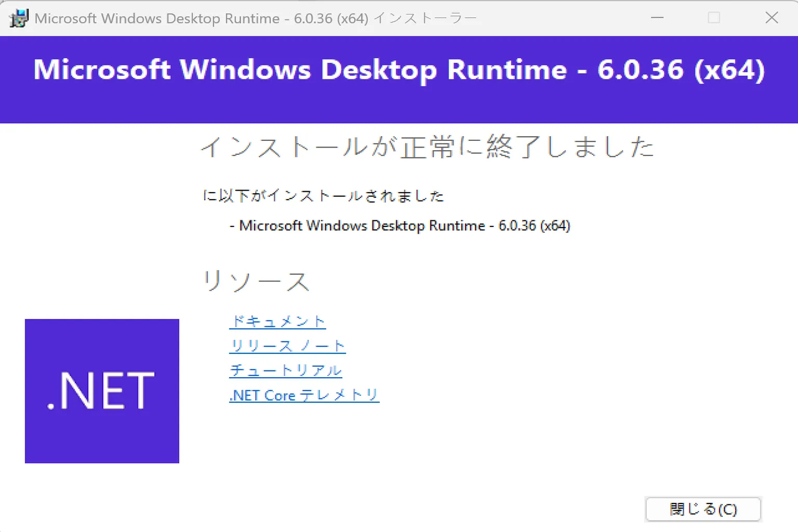Click the リソース heading
This screenshot has height=532, width=798.
coord(256,281)
